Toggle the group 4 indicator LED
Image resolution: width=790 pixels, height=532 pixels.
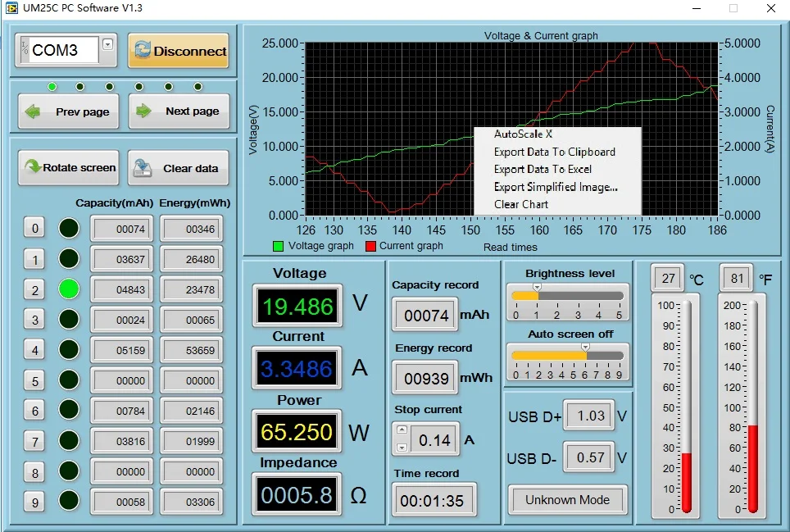pyautogui.click(x=69, y=350)
